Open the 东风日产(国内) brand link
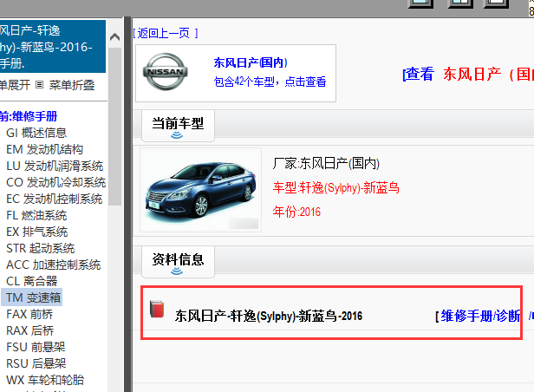The height and width of the screenshot is (392, 534). pos(251,62)
